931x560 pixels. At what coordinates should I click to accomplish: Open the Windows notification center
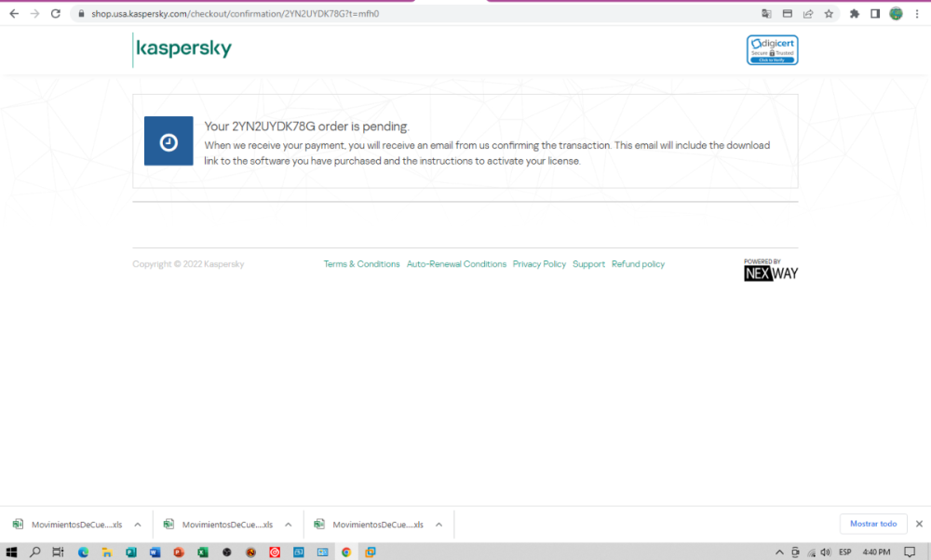point(909,552)
